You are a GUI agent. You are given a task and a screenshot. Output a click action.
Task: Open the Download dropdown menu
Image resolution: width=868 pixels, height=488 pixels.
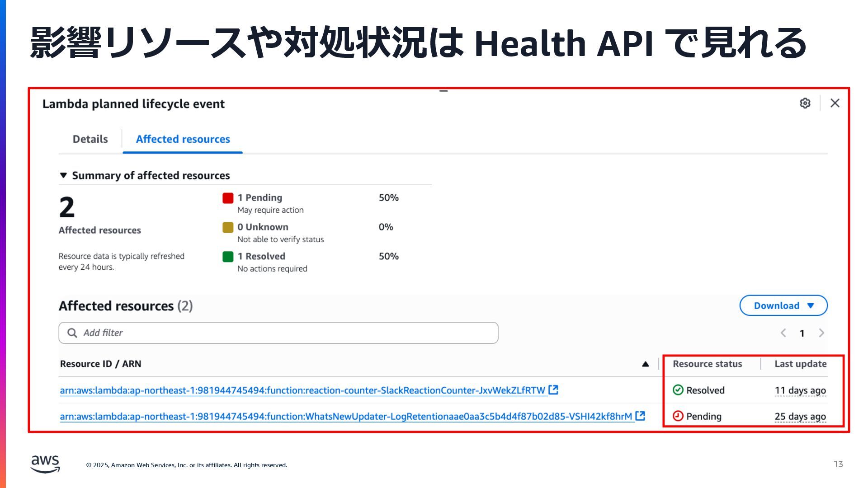click(783, 306)
